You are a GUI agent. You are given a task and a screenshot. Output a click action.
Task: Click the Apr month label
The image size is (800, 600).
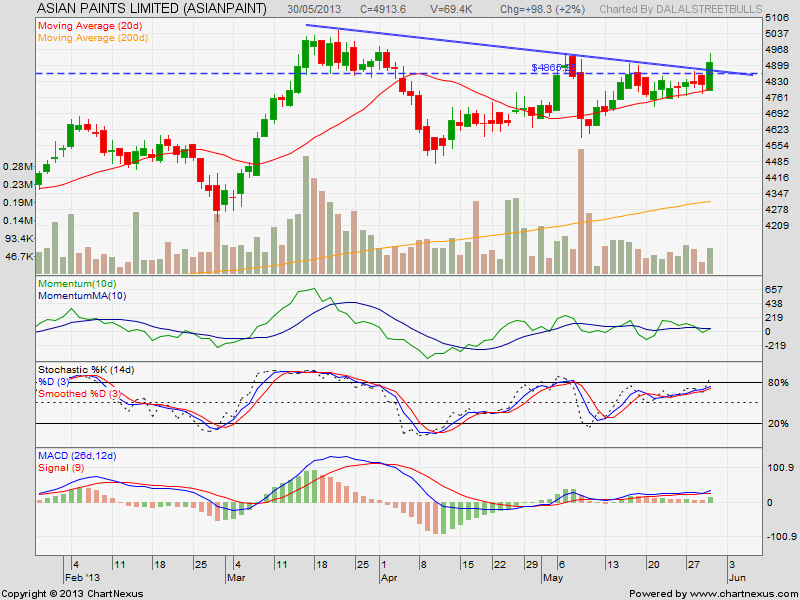point(389,578)
